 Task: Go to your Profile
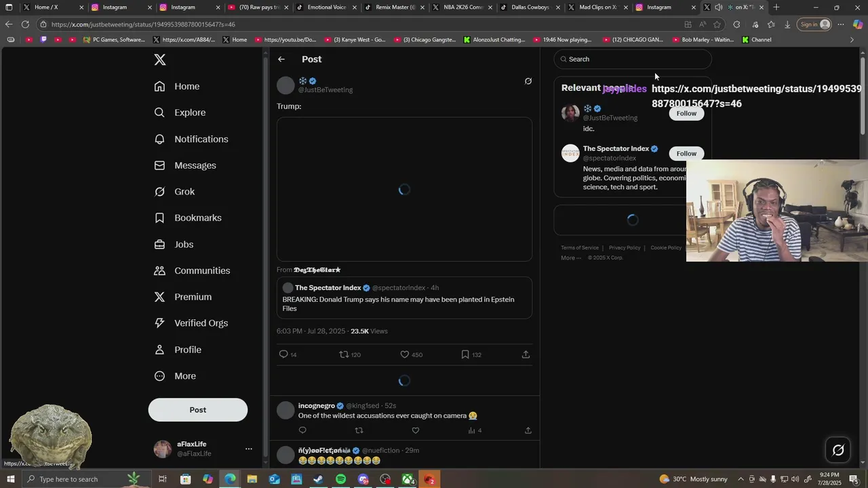(178, 350)
